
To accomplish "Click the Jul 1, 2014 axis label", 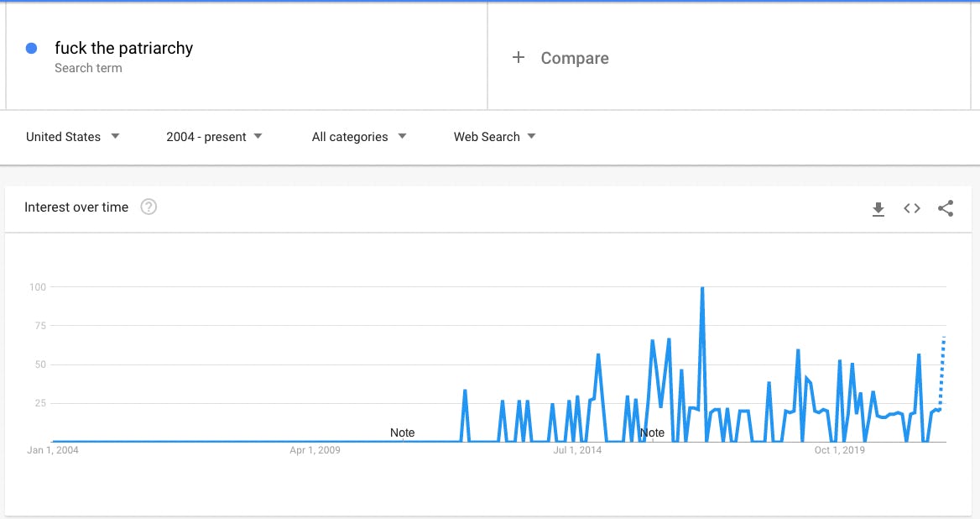I will point(577,451).
